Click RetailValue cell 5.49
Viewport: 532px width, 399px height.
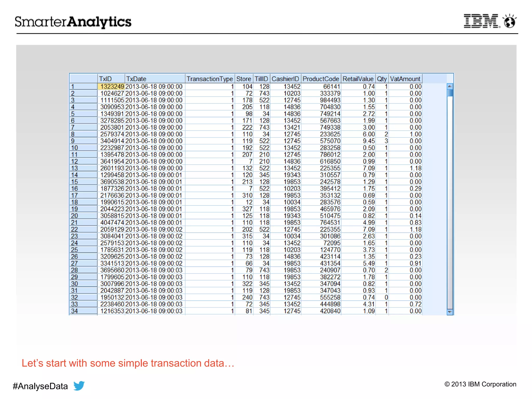[x=358, y=263]
